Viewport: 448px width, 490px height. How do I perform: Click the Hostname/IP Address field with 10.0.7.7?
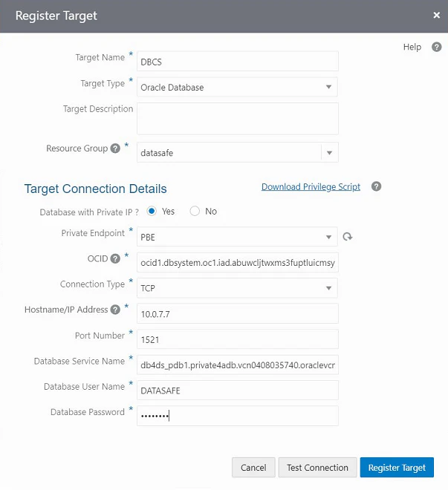(237, 313)
